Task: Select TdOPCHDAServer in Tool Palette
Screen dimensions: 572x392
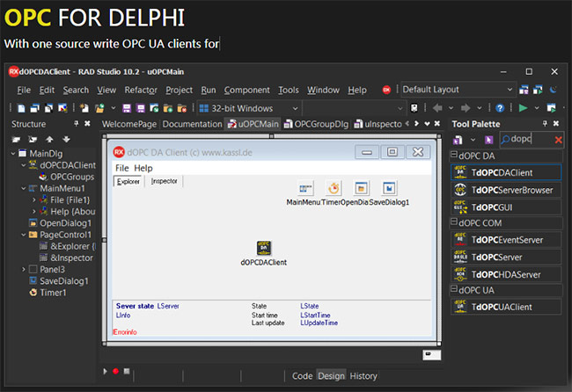Action: coord(506,274)
